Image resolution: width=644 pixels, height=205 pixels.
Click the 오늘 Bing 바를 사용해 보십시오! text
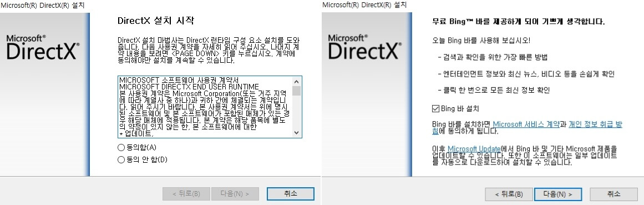tap(481, 41)
